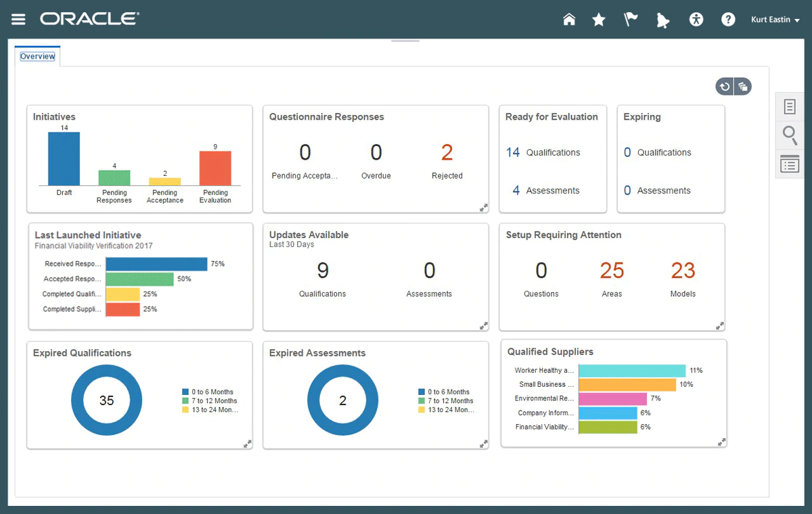This screenshot has height=514, width=812.
Task: Go to the Home icon
Action: click(x=569, y=20)
